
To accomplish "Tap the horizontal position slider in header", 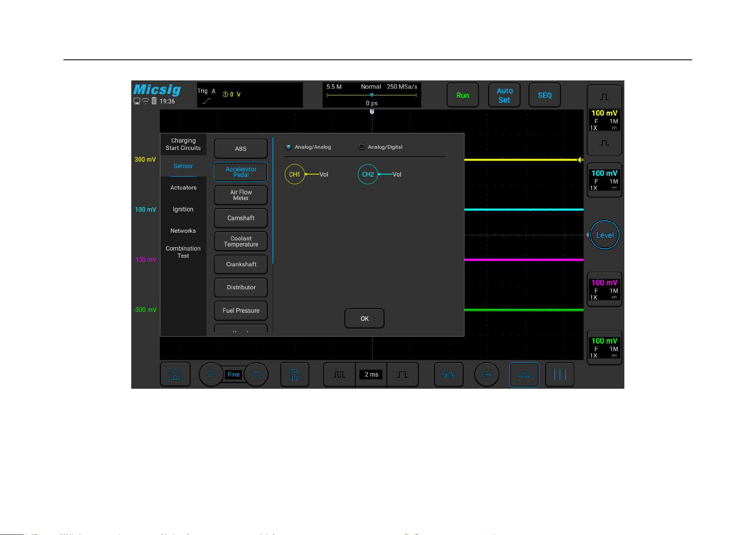I will [x=372, y=95].
